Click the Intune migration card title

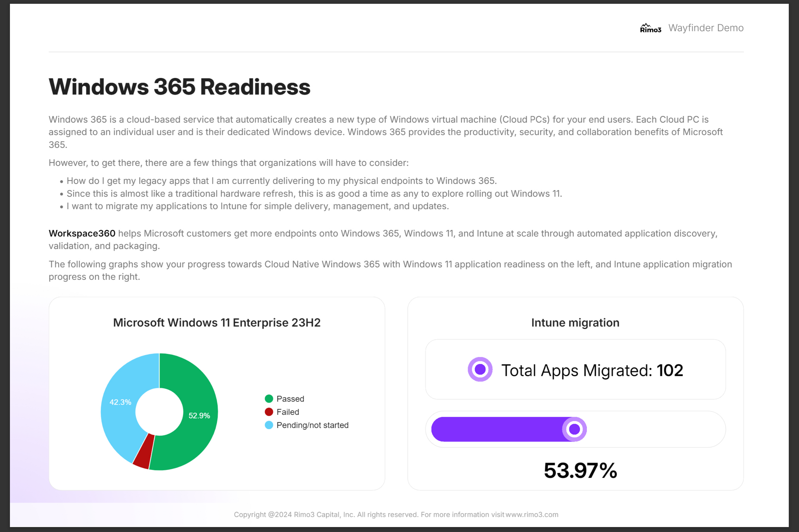coord(575,323)
